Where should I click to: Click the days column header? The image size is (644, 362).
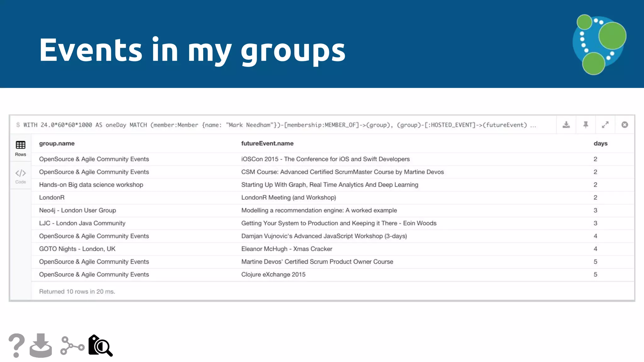click(600, 143)
